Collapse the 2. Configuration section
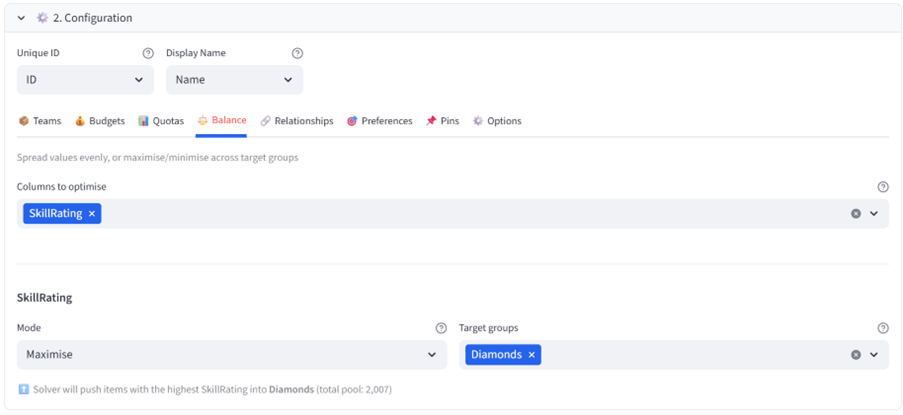The height and width of the screenshot is (415, 903). coord(21,18)
